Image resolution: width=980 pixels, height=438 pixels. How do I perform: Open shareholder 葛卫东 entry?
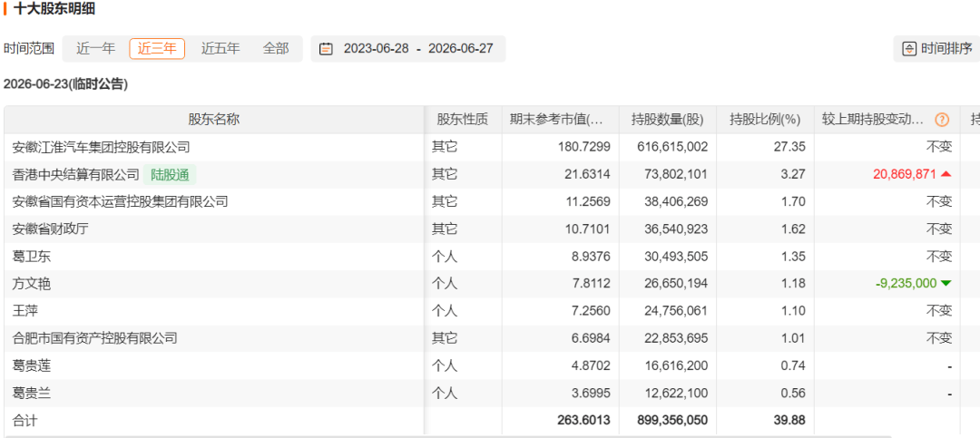(x=31, y=257)
